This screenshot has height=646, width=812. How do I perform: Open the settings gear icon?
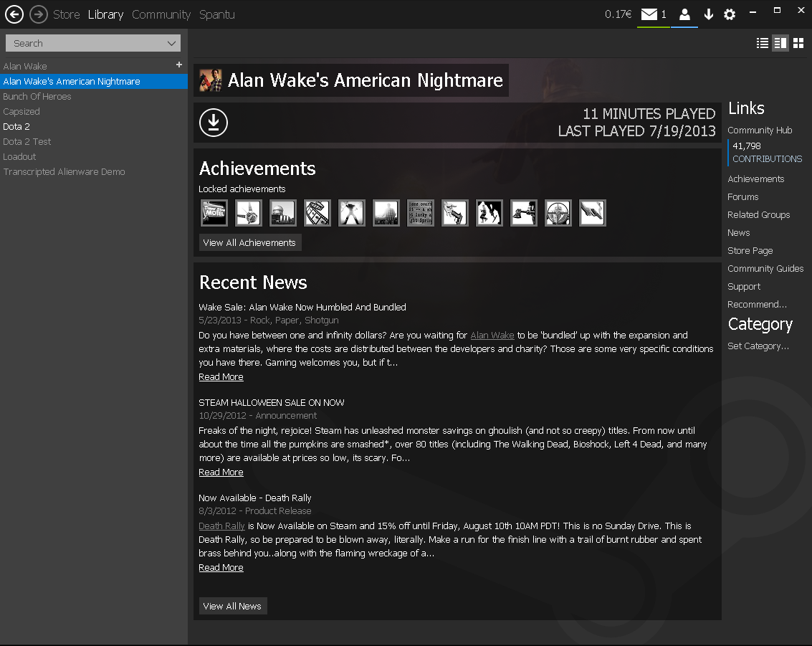pos(730,14)
